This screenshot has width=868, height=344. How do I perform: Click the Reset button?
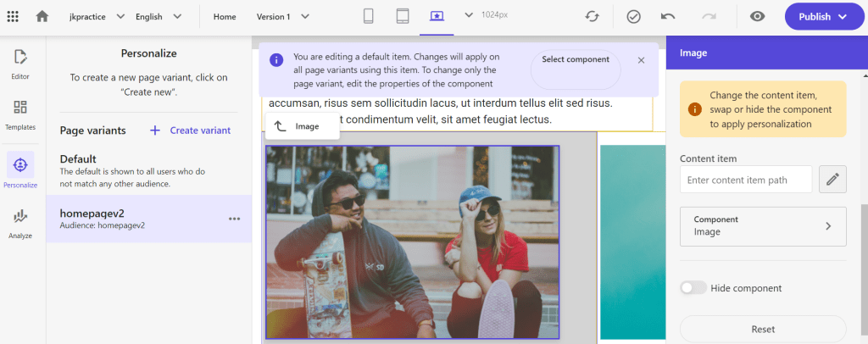[x=763, y=329]
